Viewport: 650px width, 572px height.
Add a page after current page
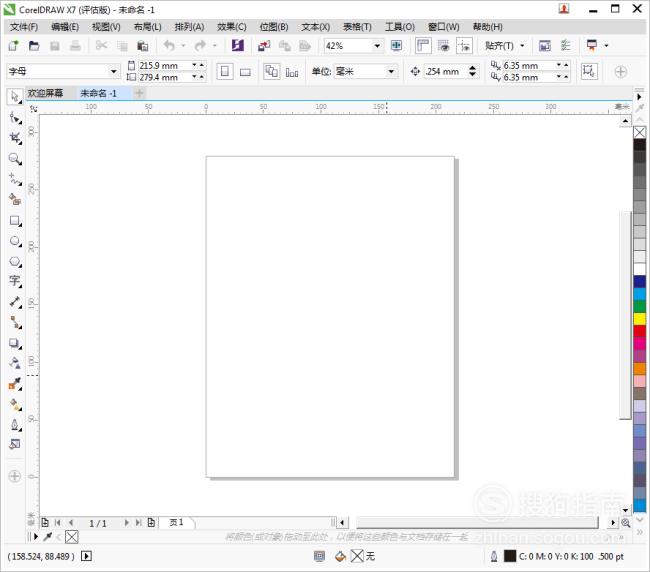click(151, 523)
